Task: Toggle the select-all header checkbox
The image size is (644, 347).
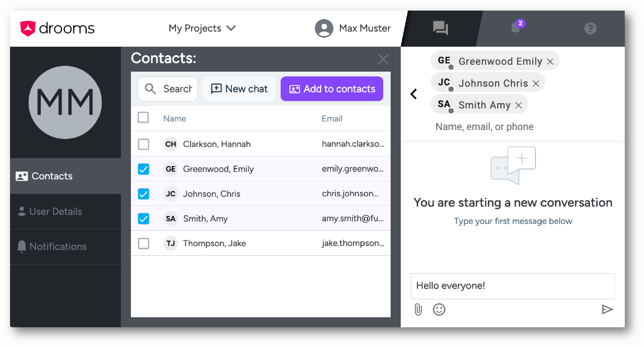Action: 143,118
